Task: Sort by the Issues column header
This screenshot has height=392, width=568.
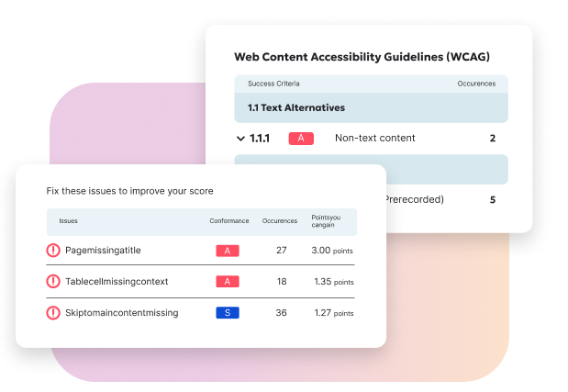Action: click(68, 221)
